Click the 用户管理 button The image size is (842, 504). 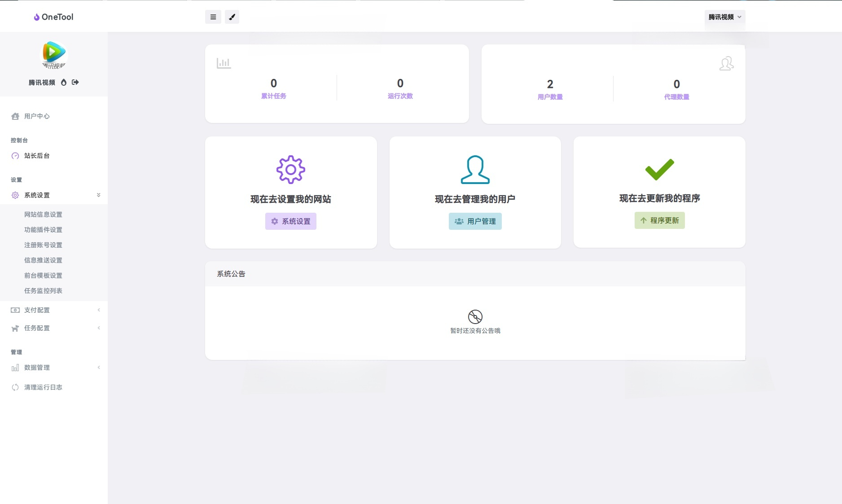475,221
